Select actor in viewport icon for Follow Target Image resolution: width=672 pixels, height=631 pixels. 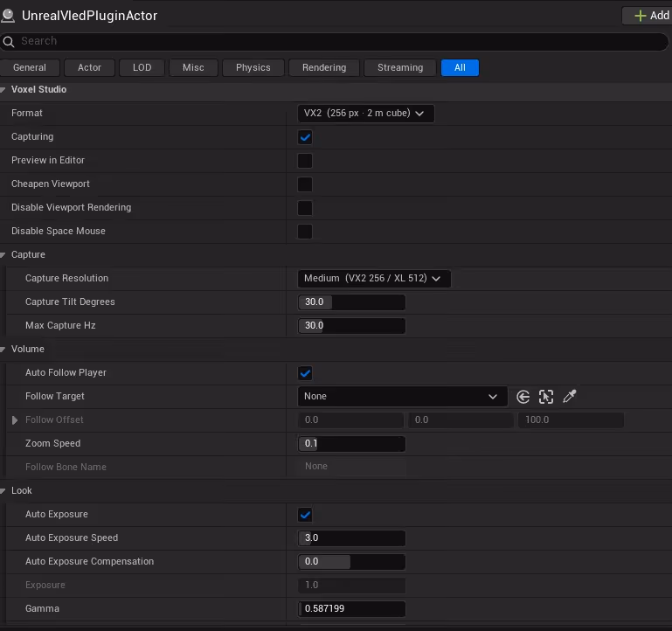546,397
